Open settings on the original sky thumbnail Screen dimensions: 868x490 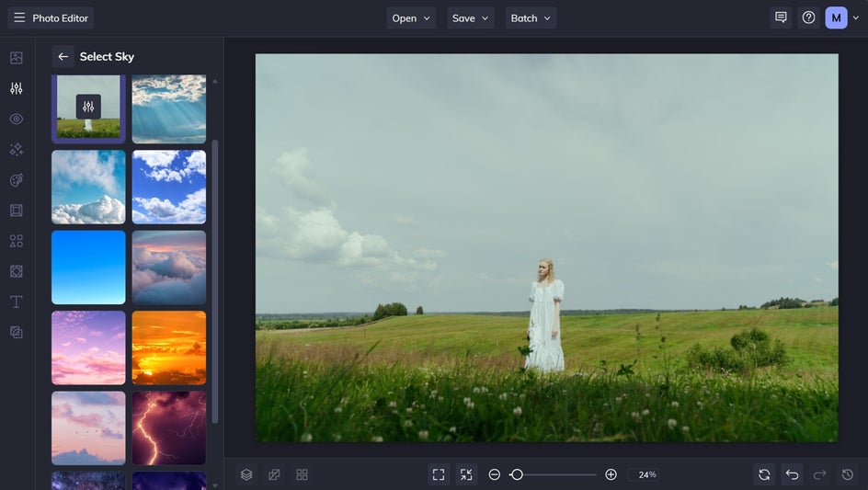click(x=88, y=107)
